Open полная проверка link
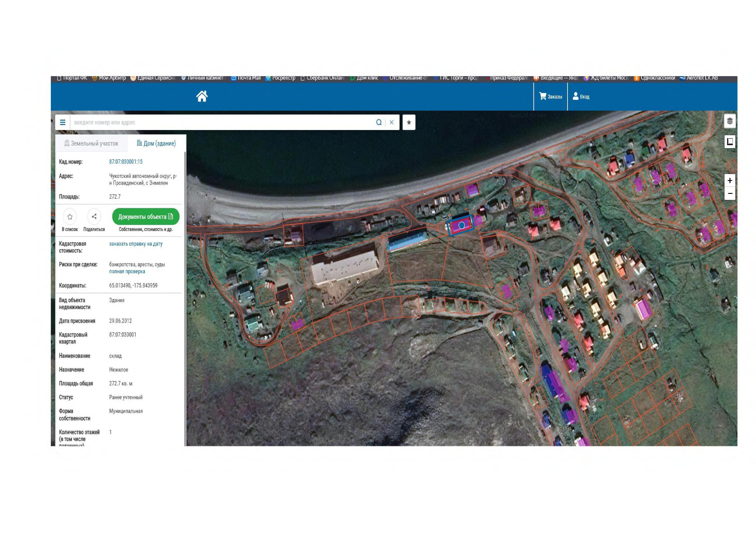The image size is (756, 535). pos(127,271)
